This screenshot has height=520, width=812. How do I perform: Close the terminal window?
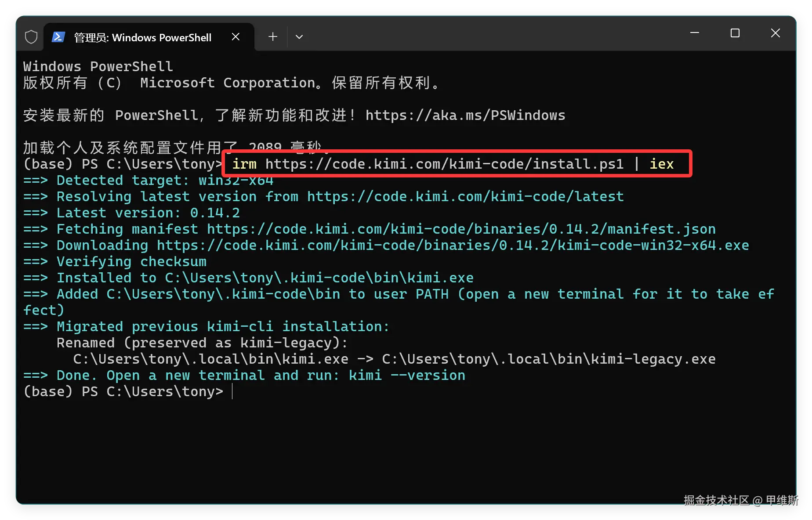776,33
